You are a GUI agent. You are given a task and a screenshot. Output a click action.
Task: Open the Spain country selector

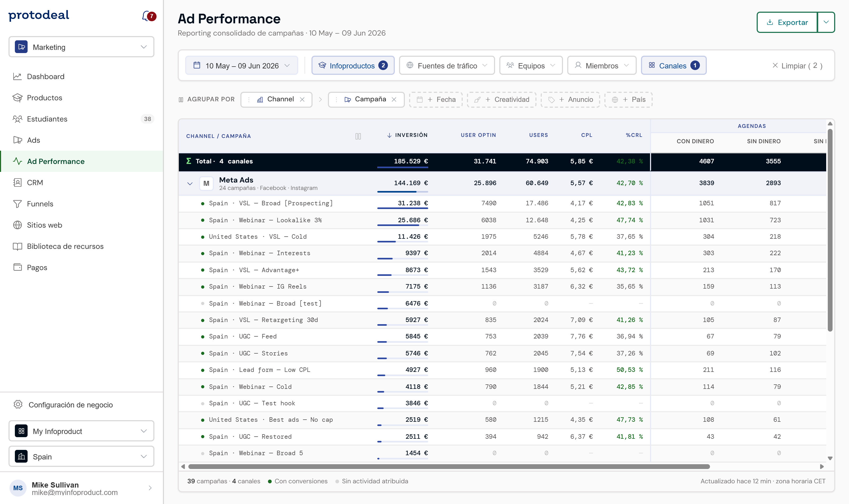(81, 457)
